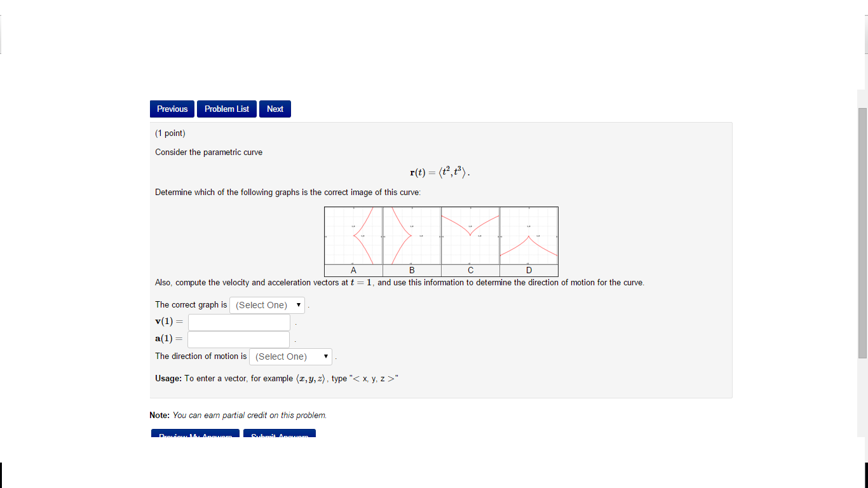Click the (1 point) label text
Screen dimensions: 868x488
(170, 133)
